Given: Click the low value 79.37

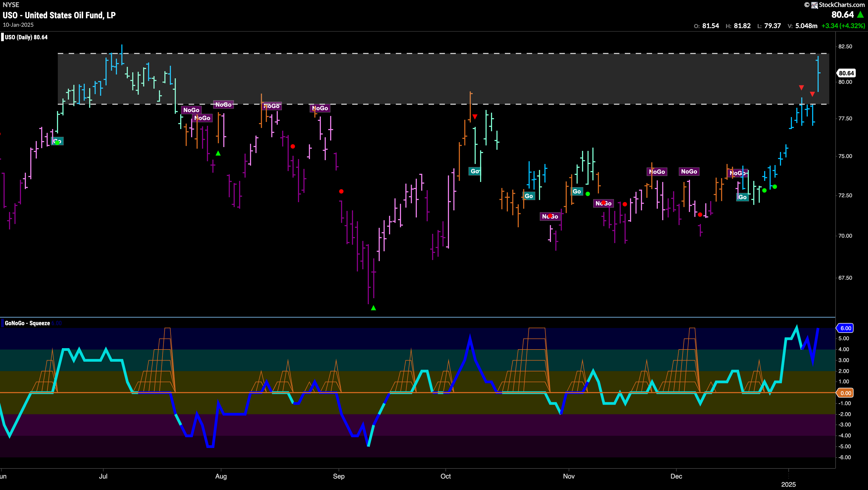Looking at the screenshot, I should tap(773, 26).
